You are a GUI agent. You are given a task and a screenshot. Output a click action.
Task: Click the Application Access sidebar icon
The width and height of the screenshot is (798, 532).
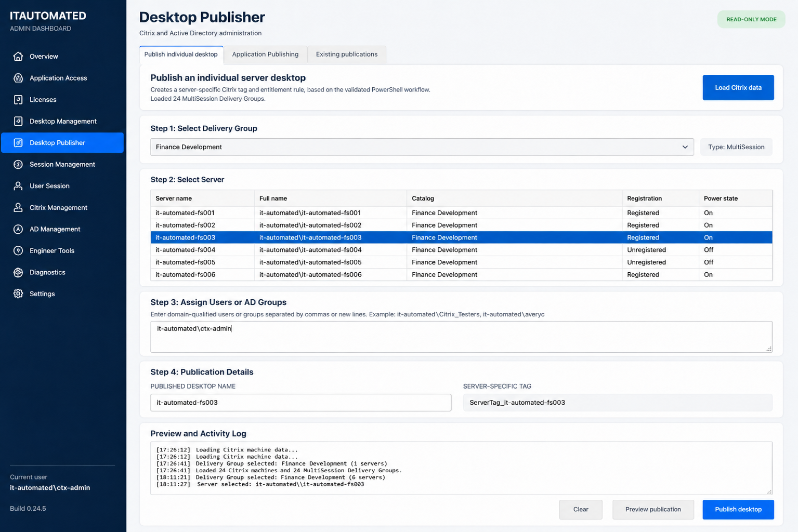point(18,78)
